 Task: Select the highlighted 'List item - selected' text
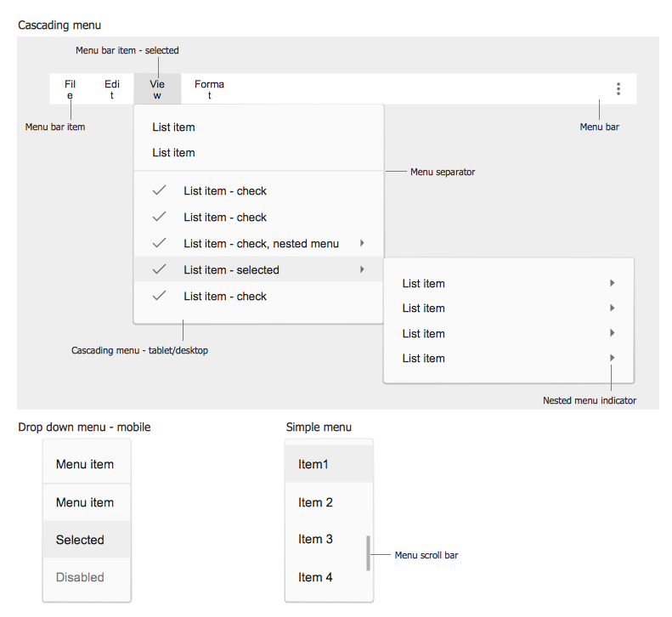point(231,269)
